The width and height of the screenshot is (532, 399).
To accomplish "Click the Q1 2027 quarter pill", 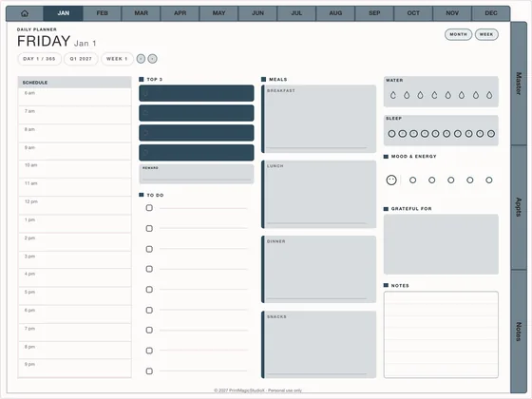I will point(81,59).
